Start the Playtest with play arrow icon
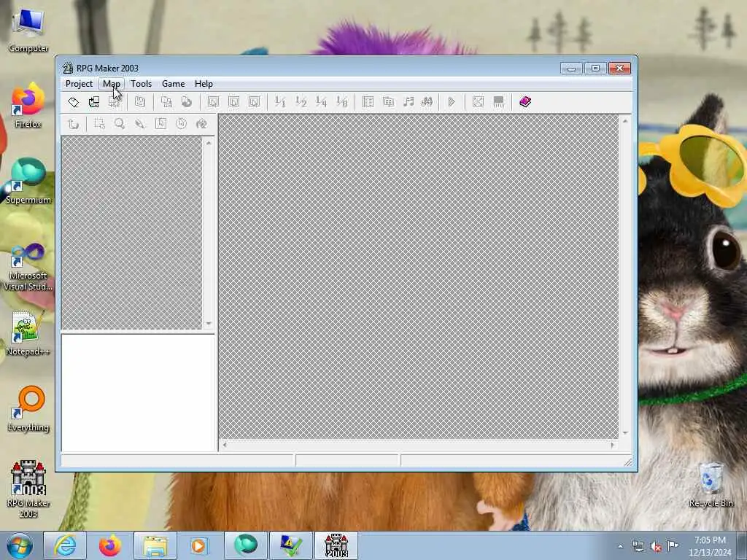The image size is (747, 560). click(452, 101)
